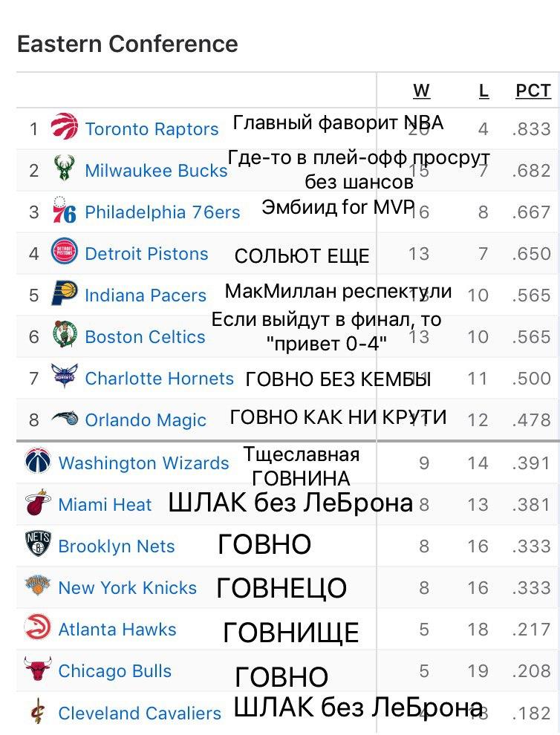Open the Cleveland Cavaliers team link

click(140, 713)
